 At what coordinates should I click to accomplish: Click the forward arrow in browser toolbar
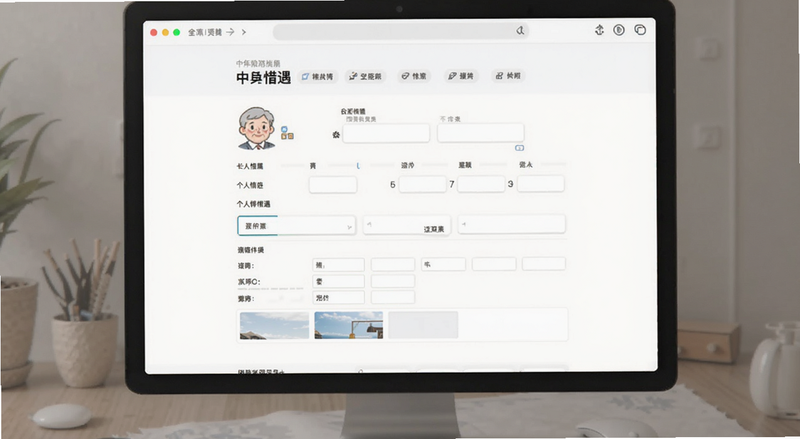[231, 32]
